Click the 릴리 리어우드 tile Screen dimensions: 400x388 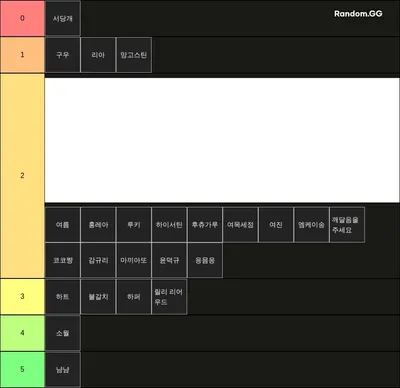[169, 297]
